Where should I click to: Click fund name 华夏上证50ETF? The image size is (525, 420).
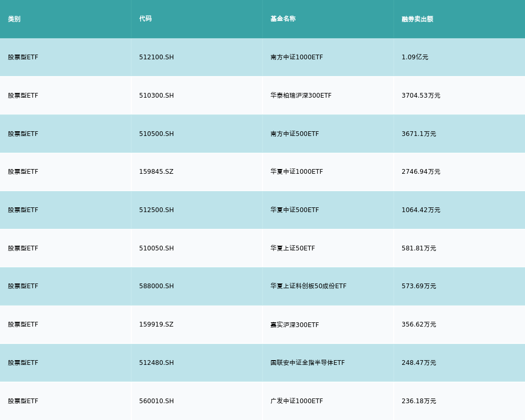(292, 248)
